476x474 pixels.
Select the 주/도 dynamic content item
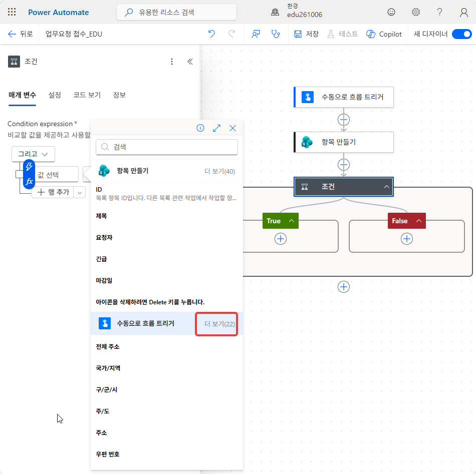point(167,411)
